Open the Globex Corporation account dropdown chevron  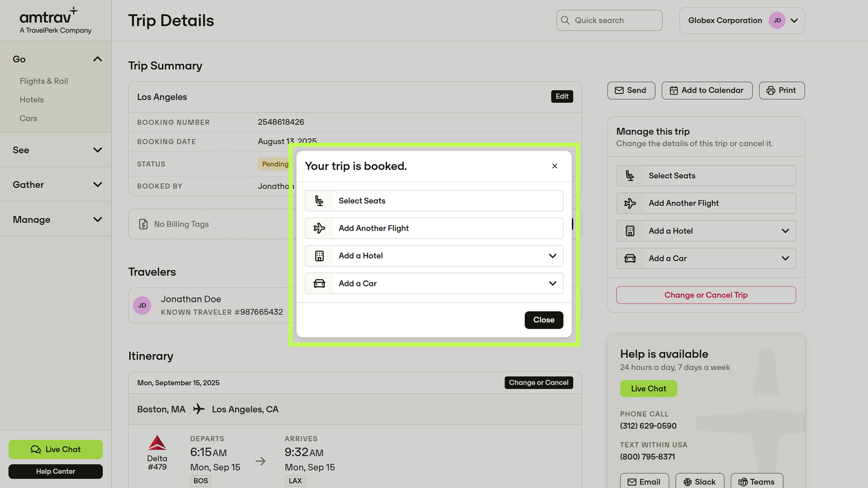click(794, 20)
